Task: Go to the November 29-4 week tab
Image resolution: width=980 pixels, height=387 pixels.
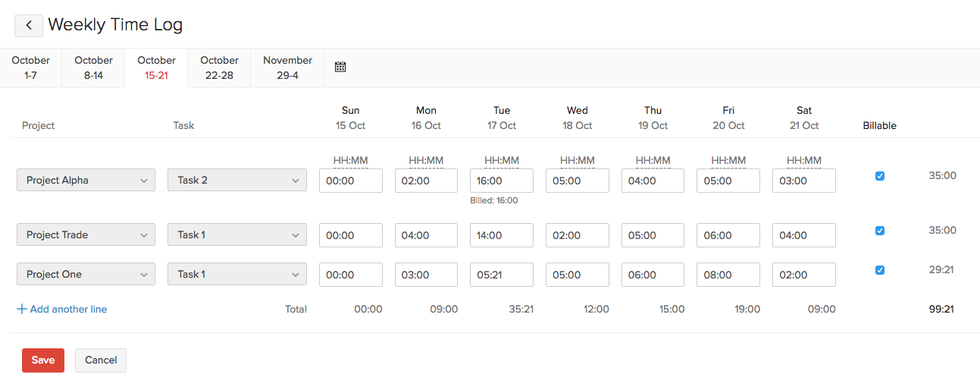Action: coord(287,68)
